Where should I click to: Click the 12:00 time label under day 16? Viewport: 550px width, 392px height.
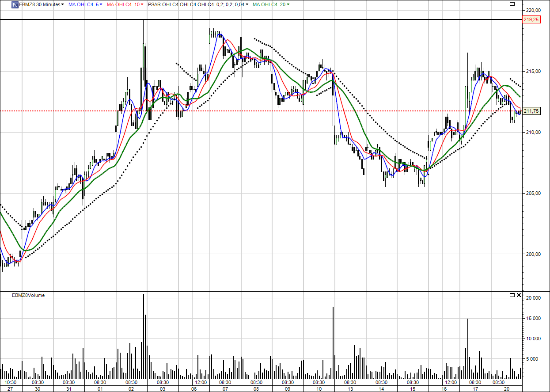click(x=451, y=382)
